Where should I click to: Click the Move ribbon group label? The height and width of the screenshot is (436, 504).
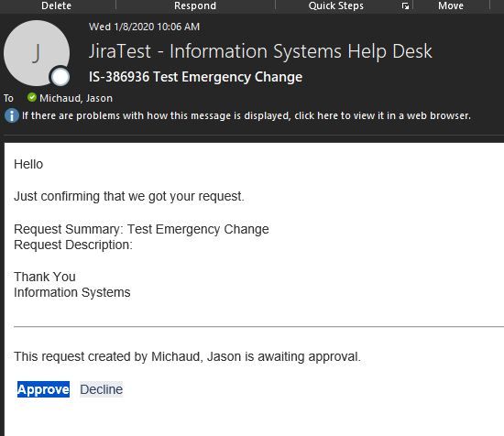click(451, 5)
